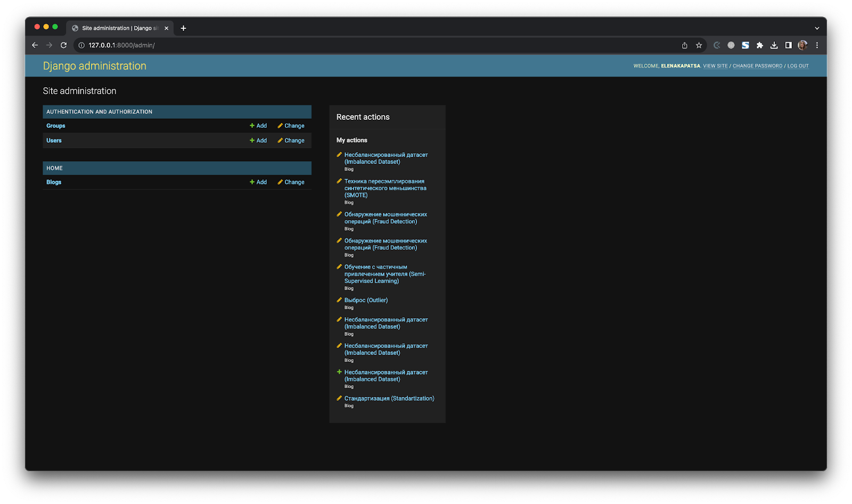The image size is (852, 504).
Task: Open the Blogs model link
Action: pyautogui.click(x=54, y=182)
